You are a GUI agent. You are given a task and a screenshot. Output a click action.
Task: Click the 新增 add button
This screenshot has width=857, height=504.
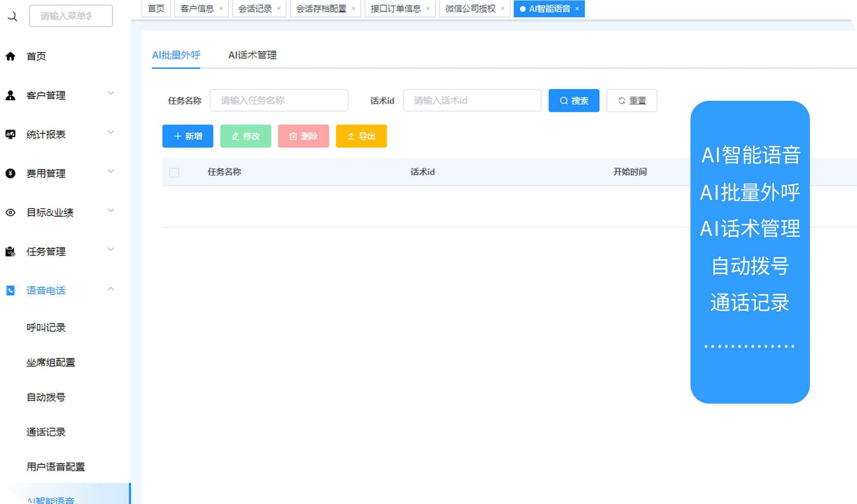188,136
